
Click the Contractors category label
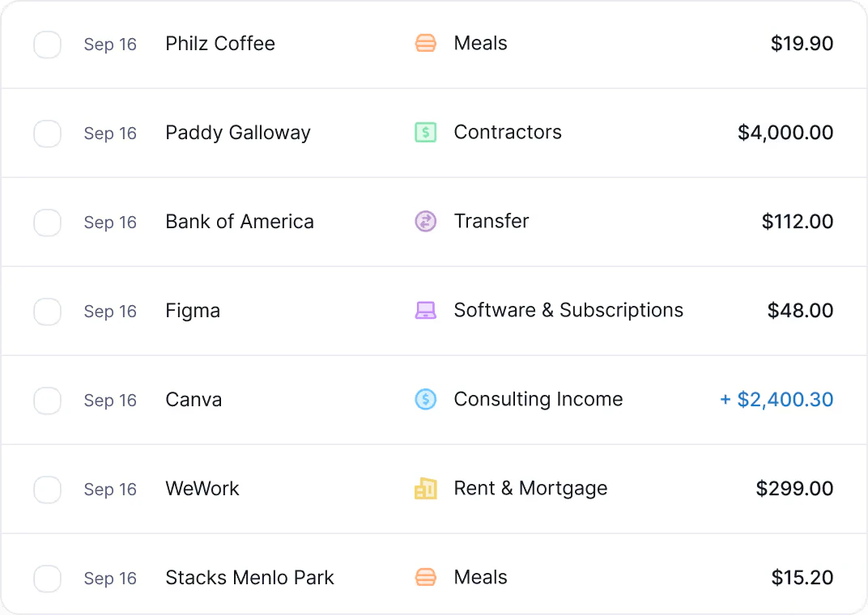coord(508,133)
